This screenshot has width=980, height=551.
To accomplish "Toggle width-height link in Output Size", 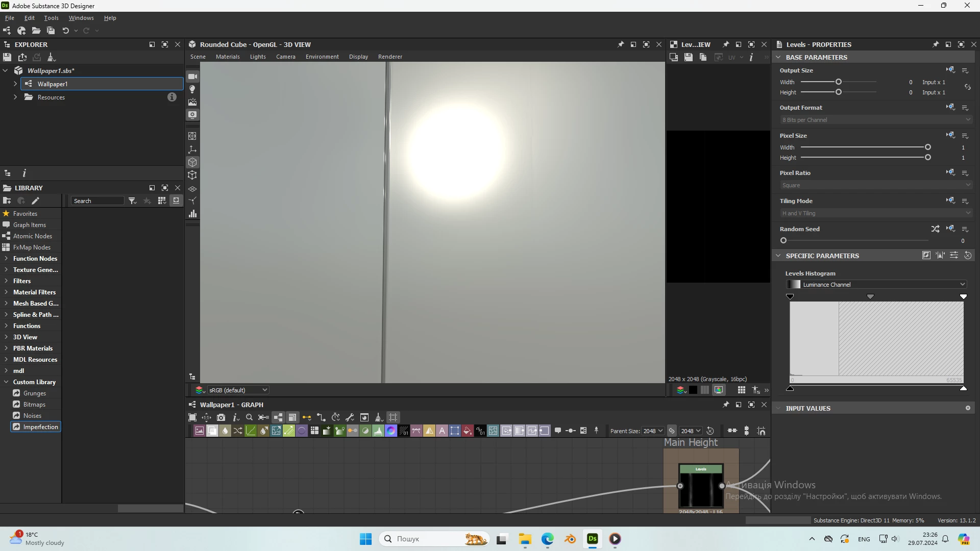I will pyautogui.click(x=967, y=87).
